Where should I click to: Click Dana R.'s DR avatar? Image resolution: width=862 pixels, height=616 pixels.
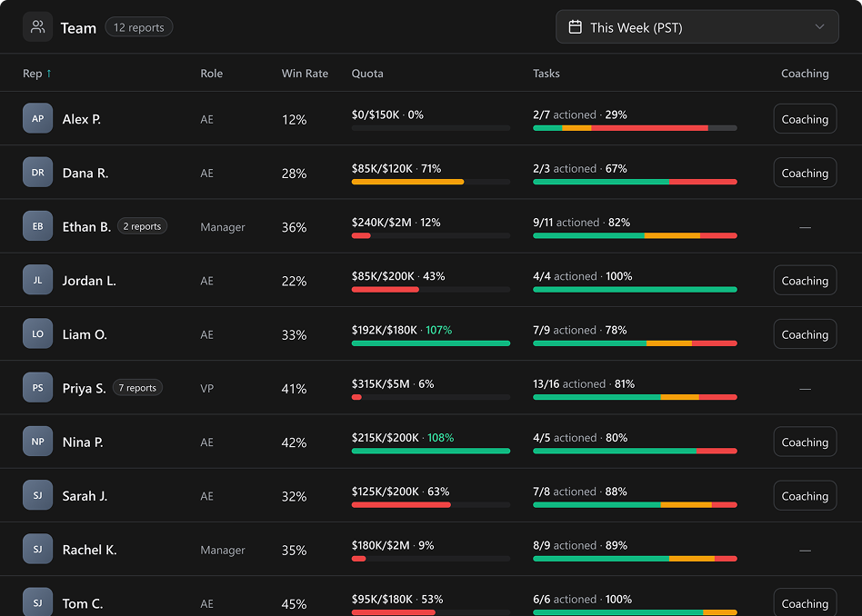37,173
